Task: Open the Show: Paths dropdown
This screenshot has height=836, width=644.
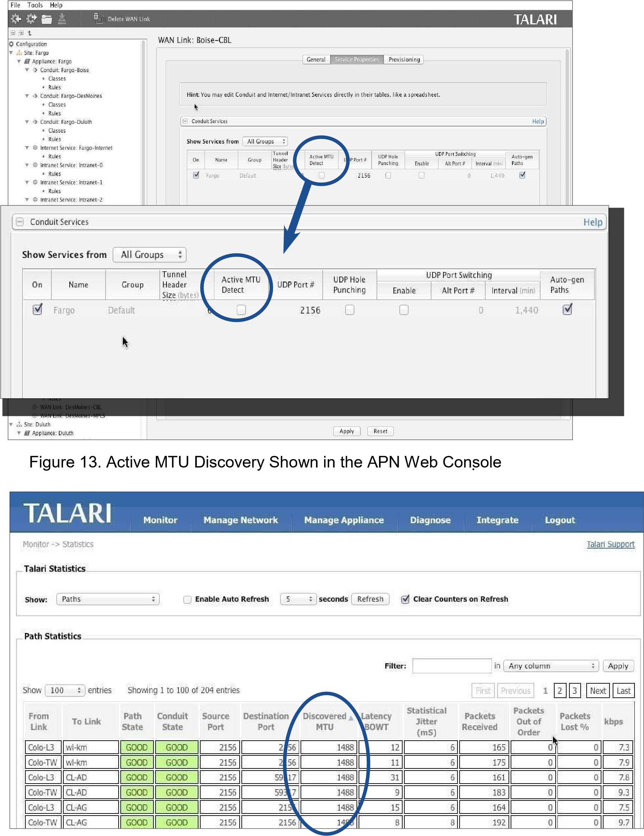Action: point(108,599)
